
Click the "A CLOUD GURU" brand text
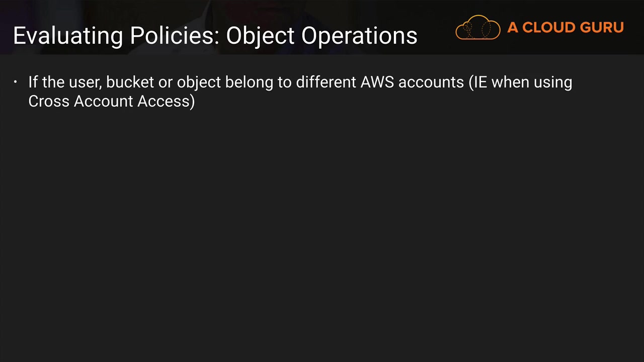[565, 28]
